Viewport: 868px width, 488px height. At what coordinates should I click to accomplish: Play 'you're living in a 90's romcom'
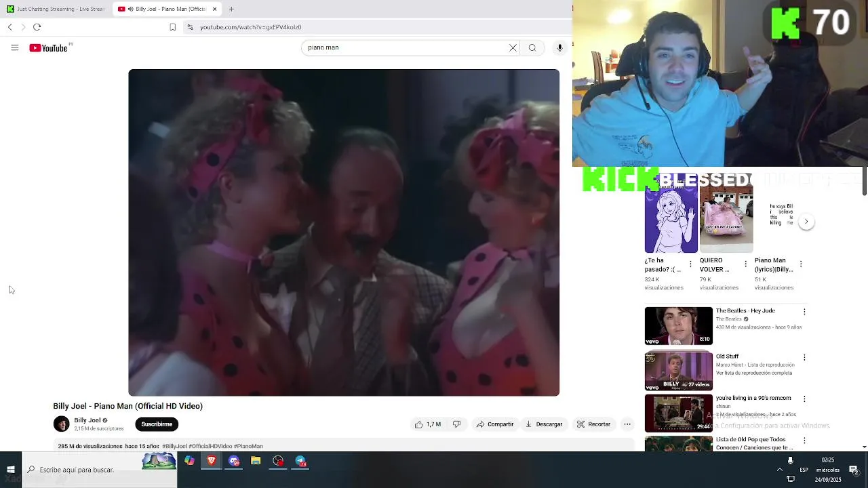click(679, 413)
